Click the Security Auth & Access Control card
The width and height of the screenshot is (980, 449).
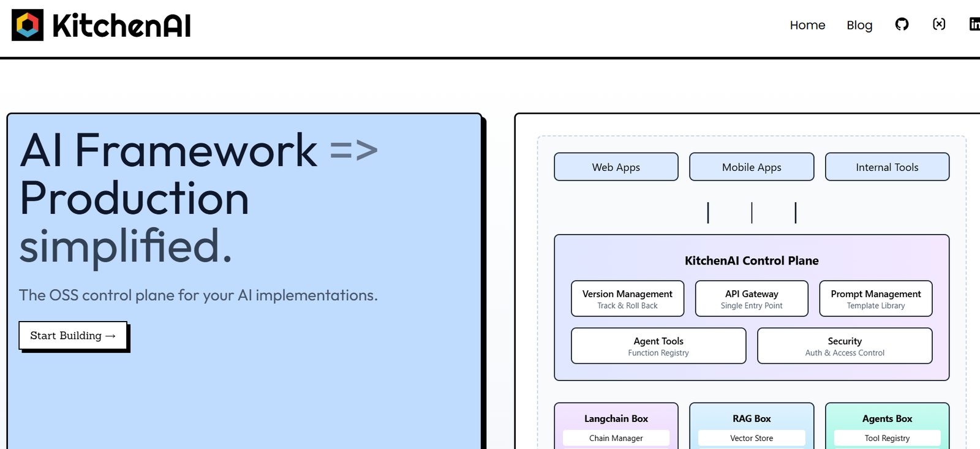tap(845, 346)
